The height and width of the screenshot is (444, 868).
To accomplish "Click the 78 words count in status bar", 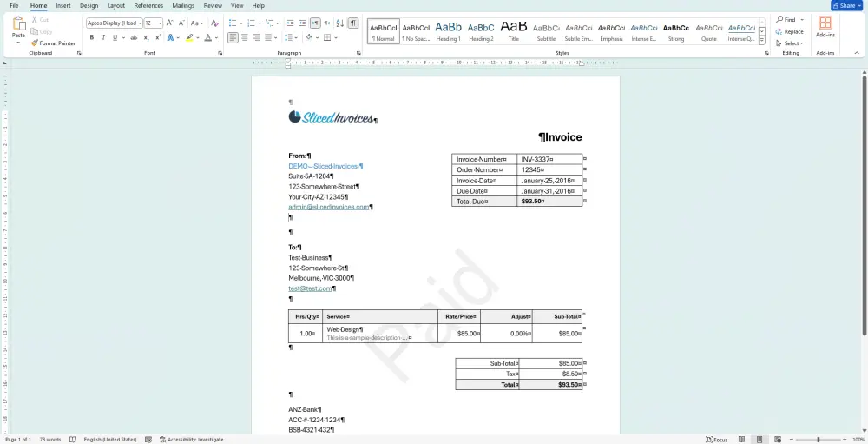I will click(49, 440).
